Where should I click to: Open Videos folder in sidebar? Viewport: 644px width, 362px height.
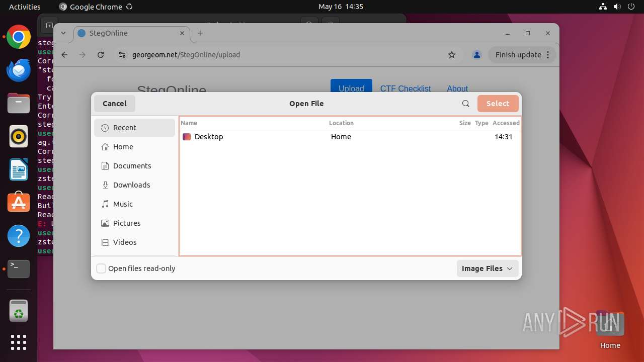click(134, 242)
